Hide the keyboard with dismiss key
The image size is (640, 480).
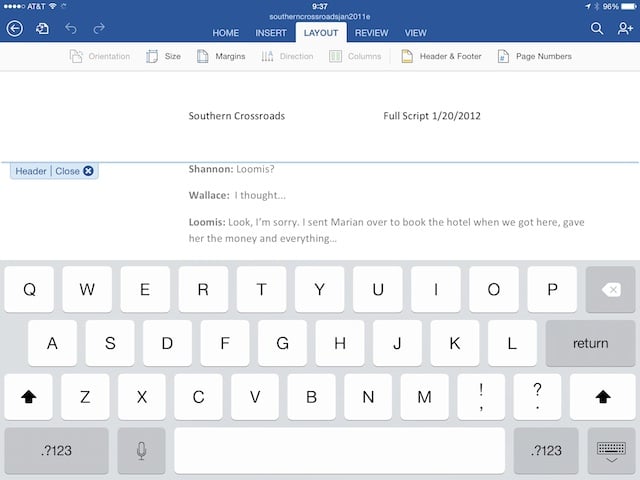tap(611, 451)
